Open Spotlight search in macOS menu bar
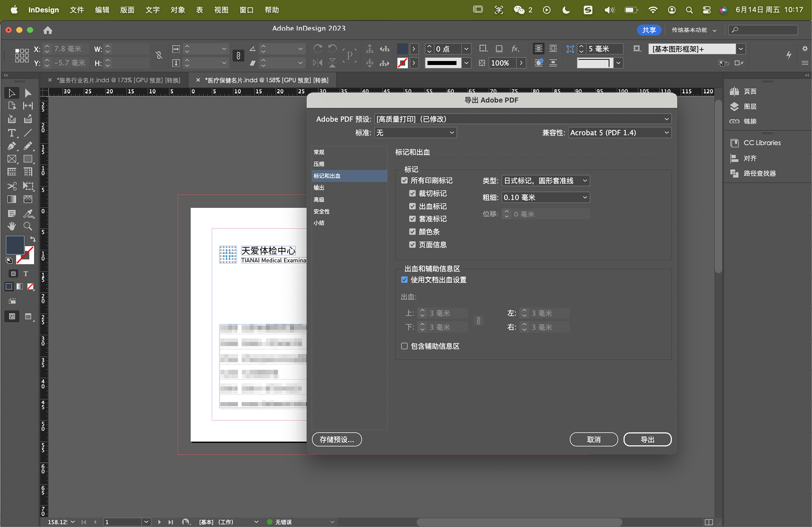Screen dimensions: 812x527 coord(689,10)
